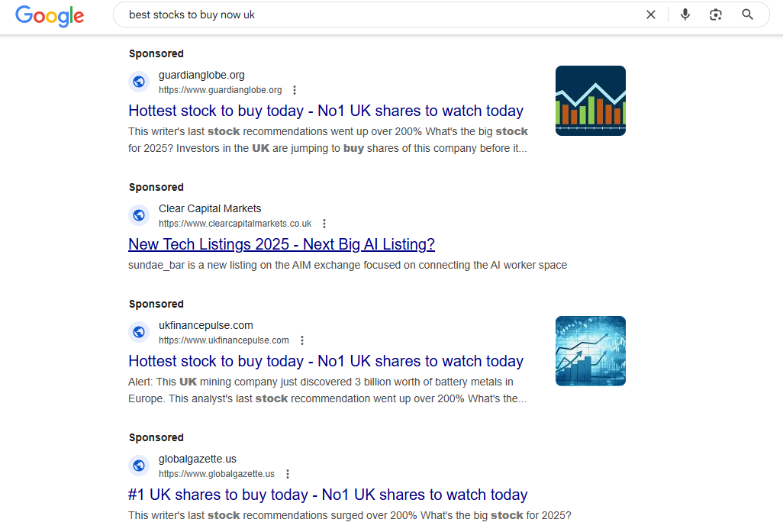The width and height of the screenshot is (783, 532).
Task: Open the three-dot menu for ukfinancepulse.com
Action: pos(302,340)
